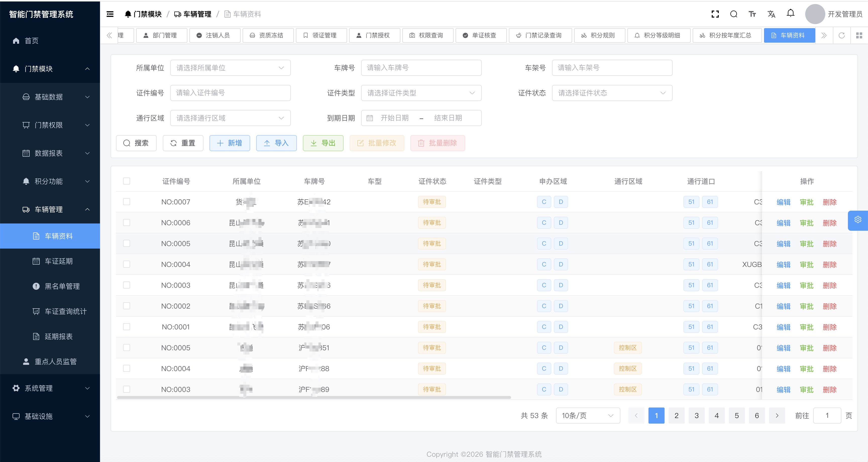Expand the 基础数据 submenu
Screen dimensions: 868x462
pyautogui.click(x=50, y=97)
